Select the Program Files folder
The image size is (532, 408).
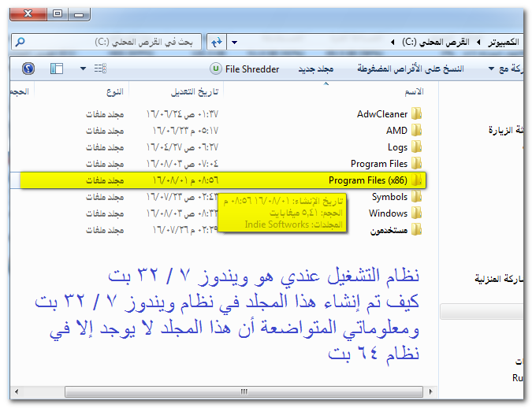(379, 164)
